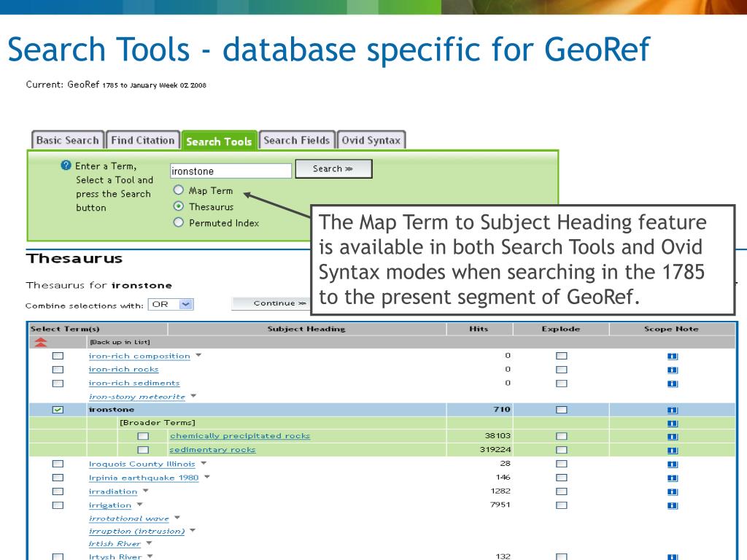747x560 pixels.
Task: Open the iron-rich sediments link
Action: click(x=134, y=384)
